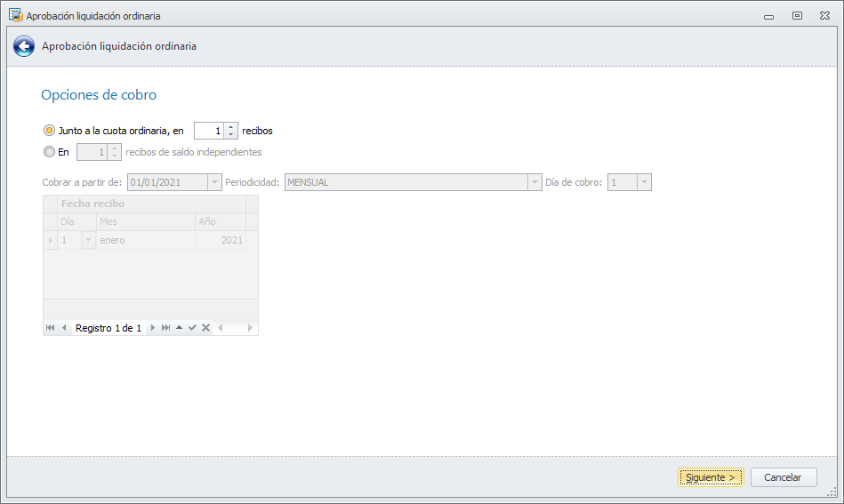Open the 'Día de cobro' dropdown

644,182
